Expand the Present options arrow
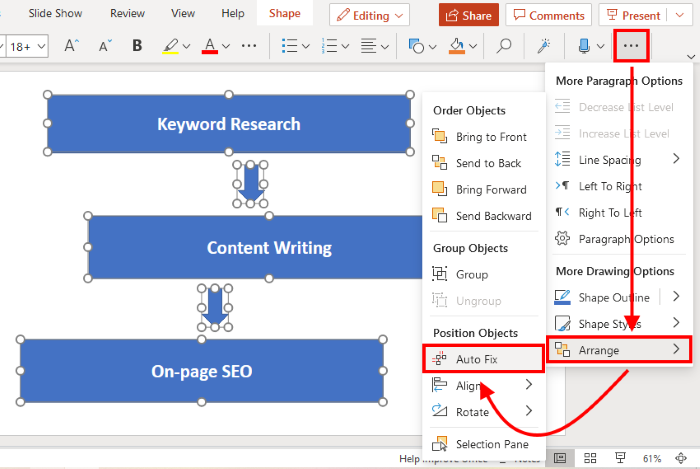The image size is (700, 469). 679,16
